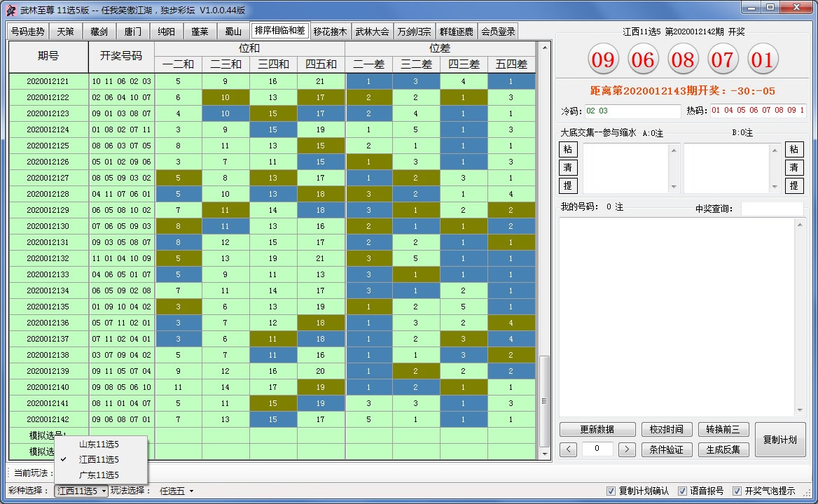Open the 蜀山 analysis view

click(231, 31)
